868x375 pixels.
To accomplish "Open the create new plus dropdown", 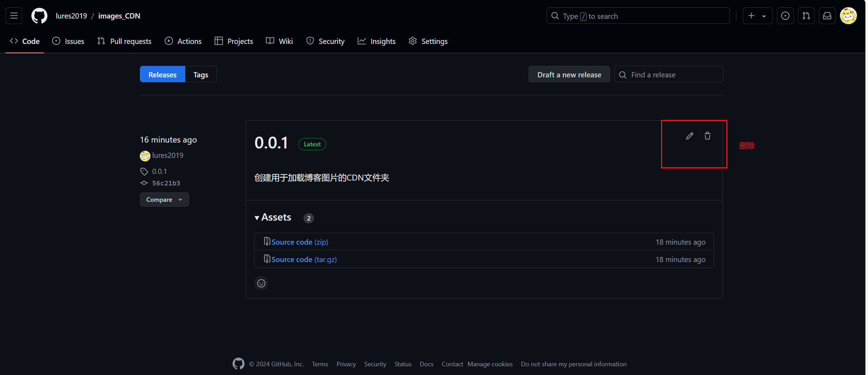I will [x=757, y=16].
